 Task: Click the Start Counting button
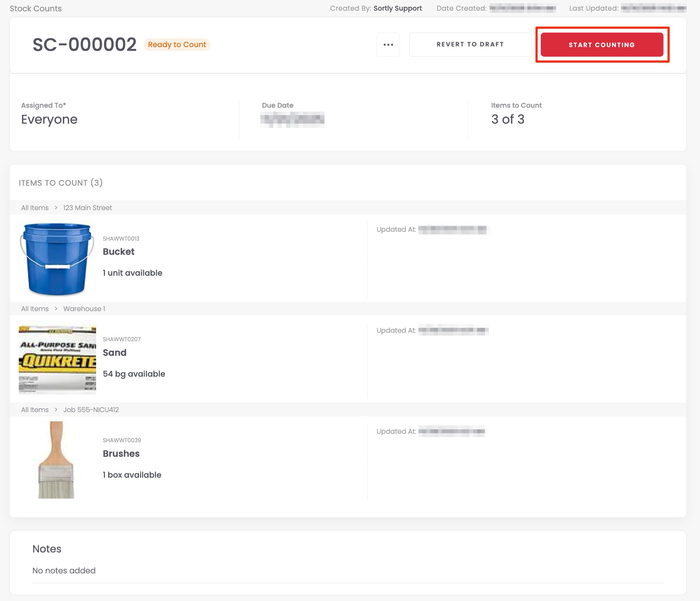pyautogui.click(x=601, y=45)
